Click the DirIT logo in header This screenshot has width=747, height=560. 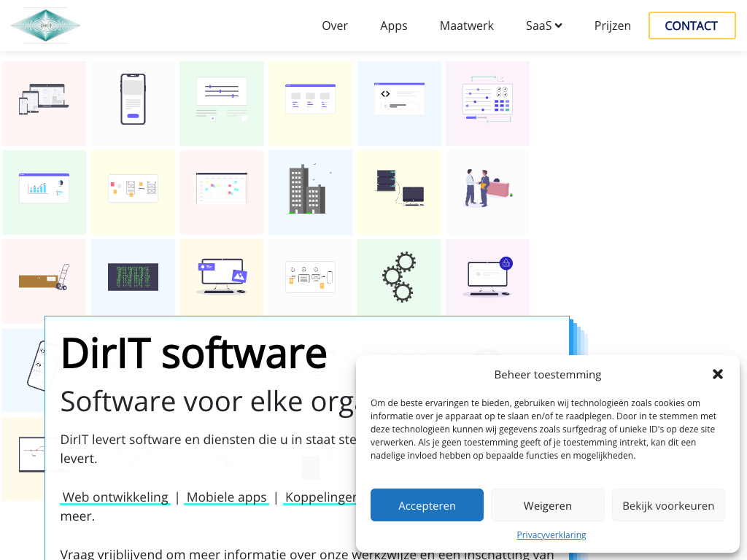(45, 26)
